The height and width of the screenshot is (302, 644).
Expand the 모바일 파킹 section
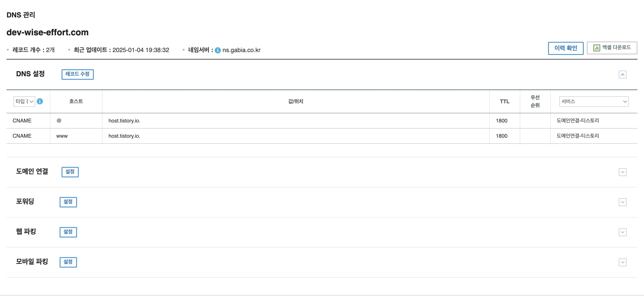click(622, 262)
